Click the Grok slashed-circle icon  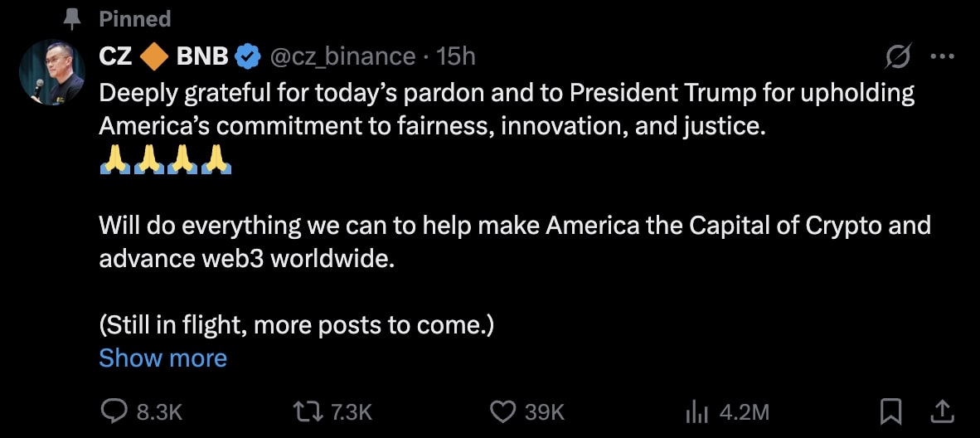pos(898,56)
